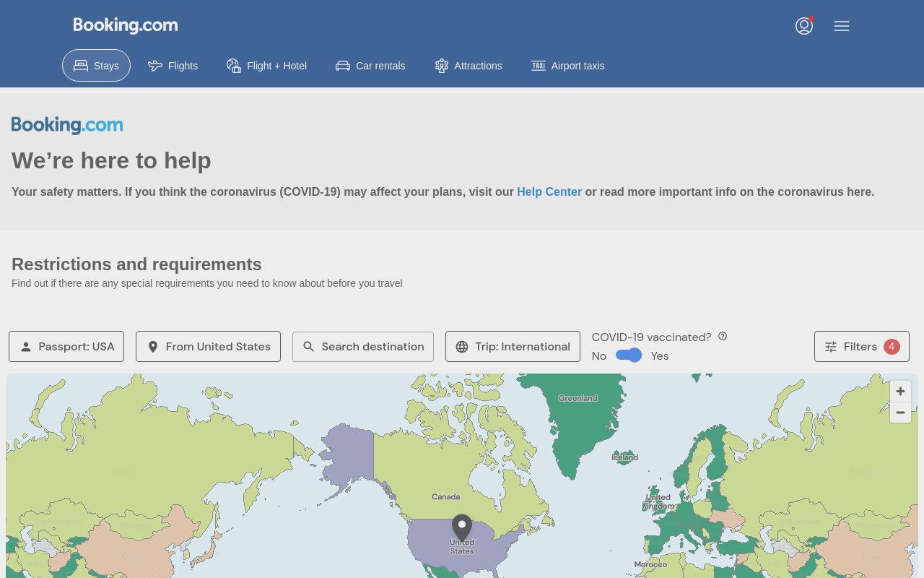Click United Kingdom label on map
The height and width of the screenshot is (578, 924).
658,501
